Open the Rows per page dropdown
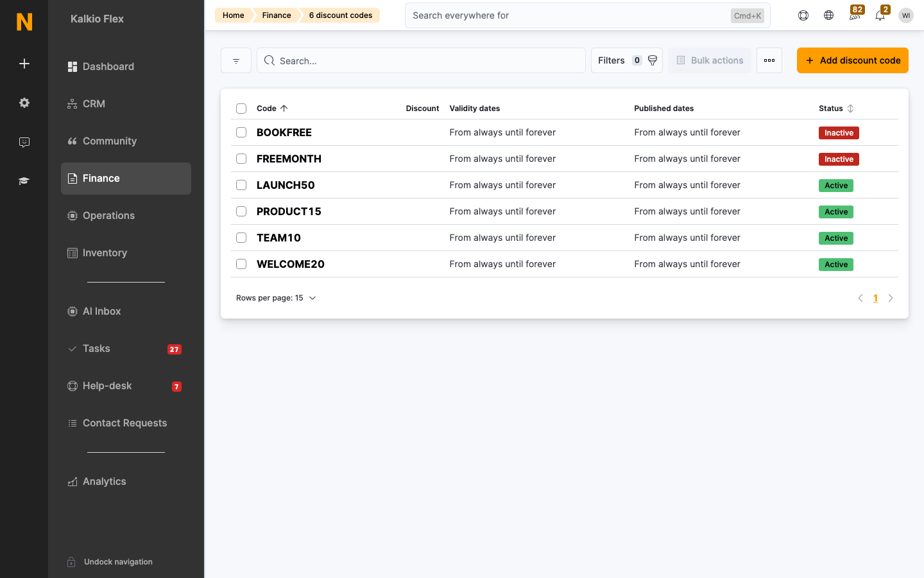This screenshot has width=924, height=578. [x=277, y=298]
